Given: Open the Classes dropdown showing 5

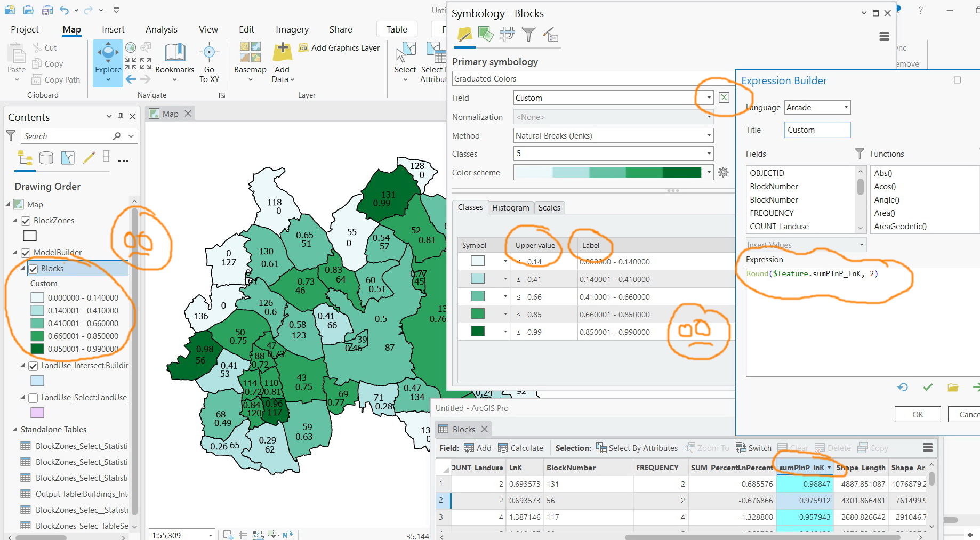Looking at the screenshot, I should 709,154.
